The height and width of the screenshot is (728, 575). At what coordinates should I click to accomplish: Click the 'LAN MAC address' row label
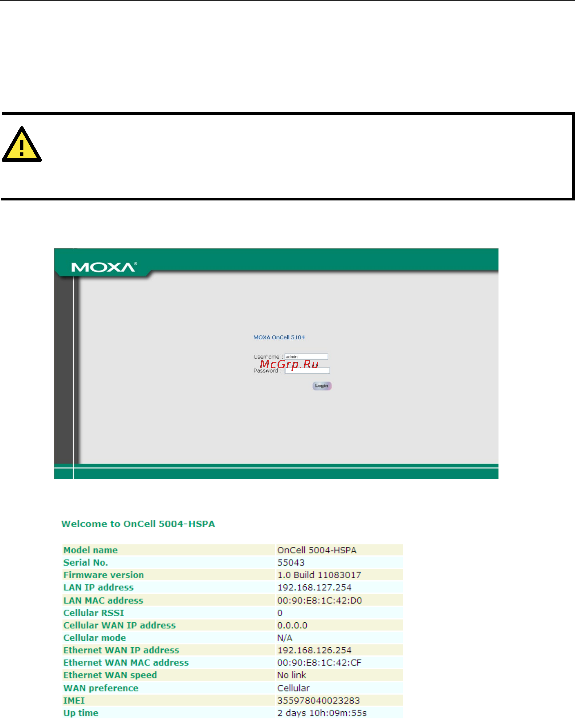[x=103, y=600]
